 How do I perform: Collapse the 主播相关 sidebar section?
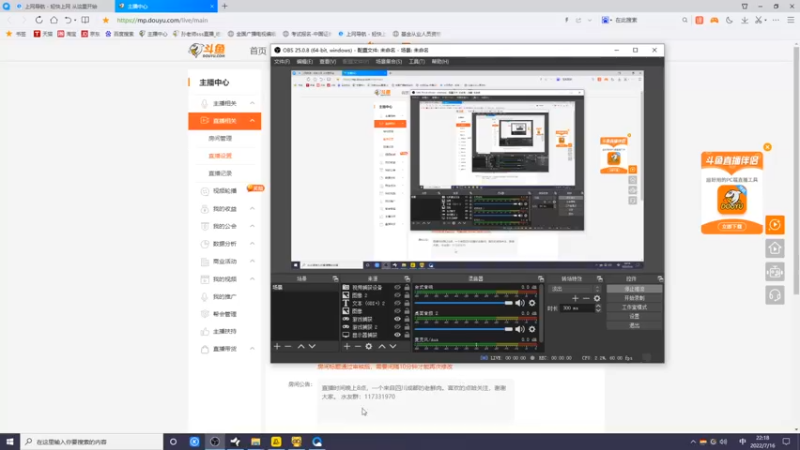[252, 103]
